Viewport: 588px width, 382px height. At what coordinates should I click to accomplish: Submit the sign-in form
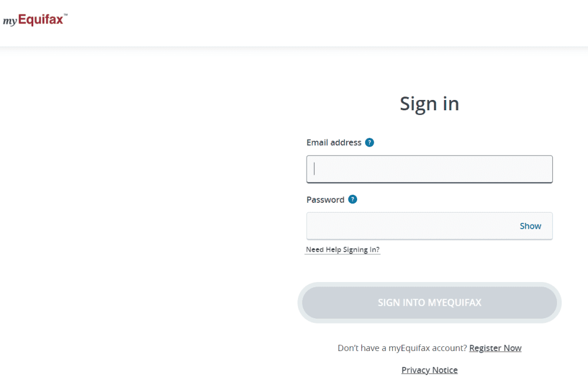429,302
